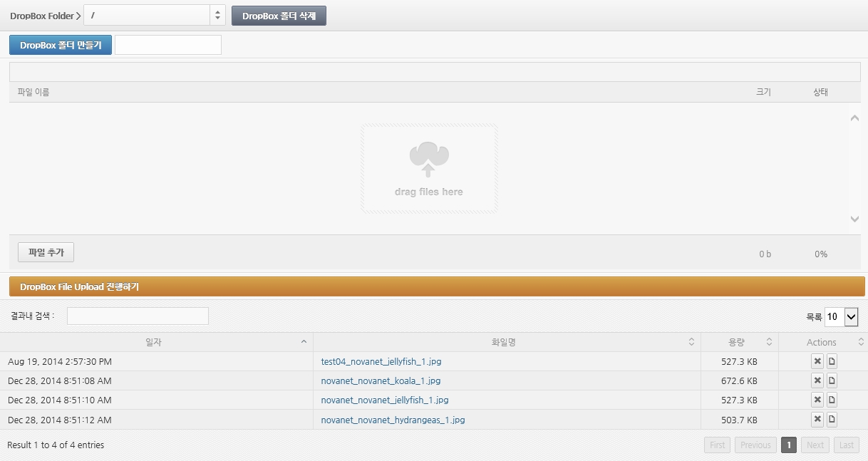This screenshot has width=868, height=461.
Task: Click Result 1 to 4 of 4 entries text
Action: click(x=56, y=445)
